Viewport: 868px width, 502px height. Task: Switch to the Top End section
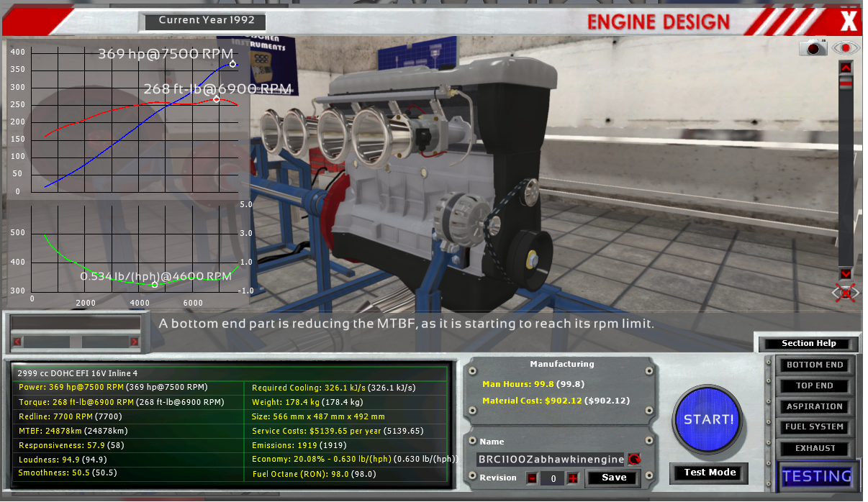814,385
